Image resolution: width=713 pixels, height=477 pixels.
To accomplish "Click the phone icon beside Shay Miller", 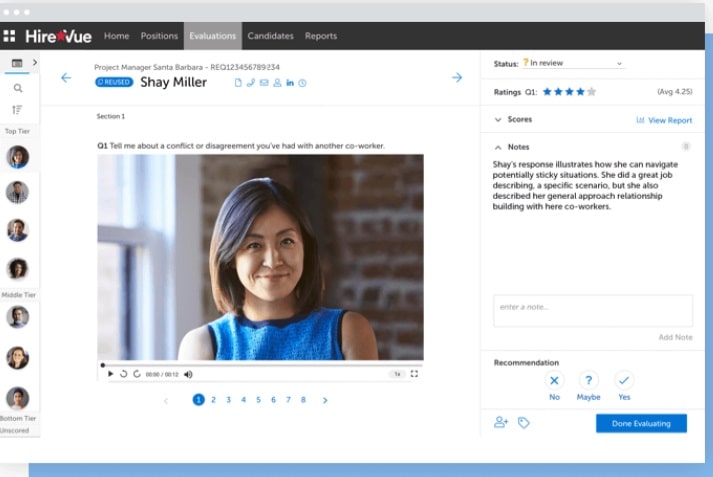I will click(x=251, y=83).
